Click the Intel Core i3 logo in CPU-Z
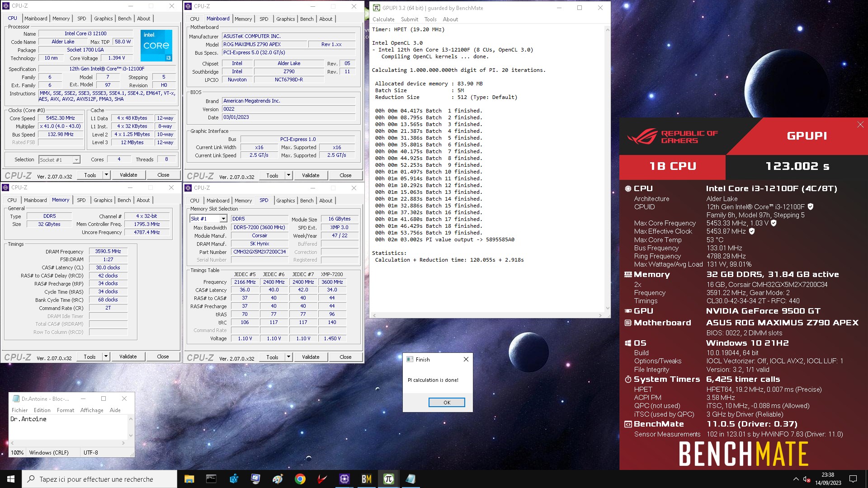Image resolution: width=868 pixels, height=488 pixels. tap(156, 46)
